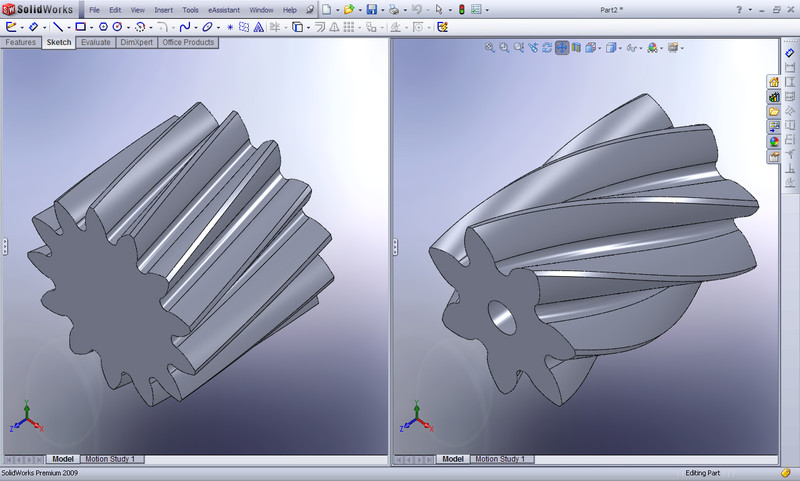This screenshot has height=481, width=800.
Task: Click the Save floppy disk icon
Action: [371, 9]
